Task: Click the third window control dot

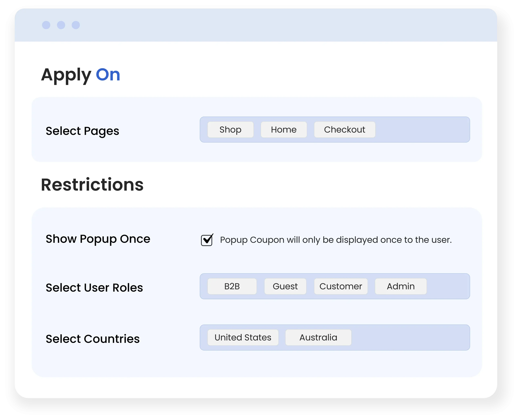Action: (x=76, y=25)
